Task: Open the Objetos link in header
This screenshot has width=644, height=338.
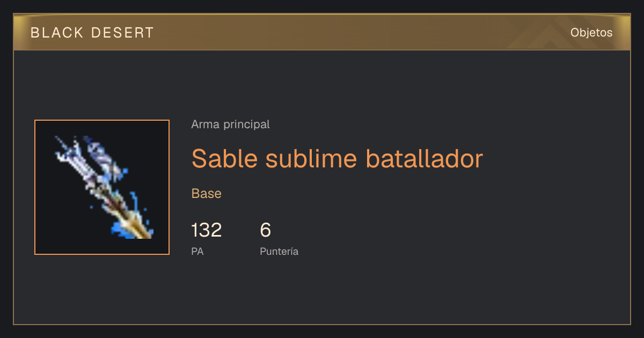Action: point(591,33)
